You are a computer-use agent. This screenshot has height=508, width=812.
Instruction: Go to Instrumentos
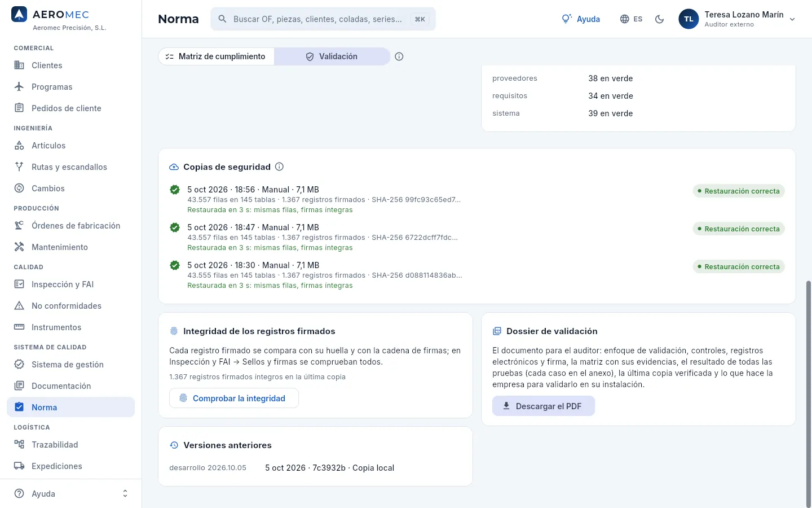[70, 327]
